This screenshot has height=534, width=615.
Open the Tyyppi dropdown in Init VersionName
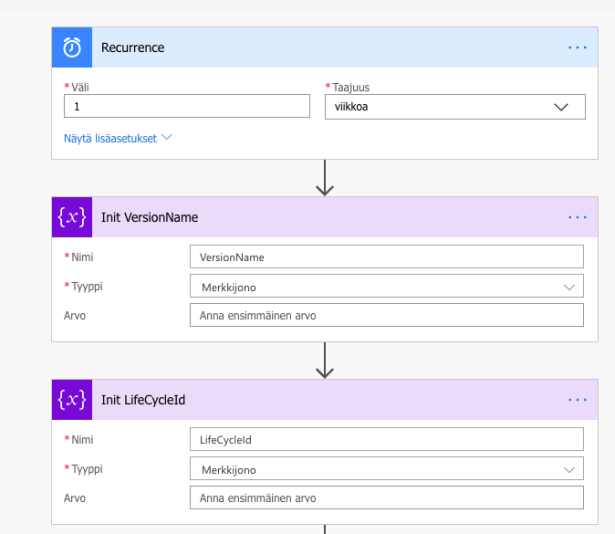tap(386, 287)
